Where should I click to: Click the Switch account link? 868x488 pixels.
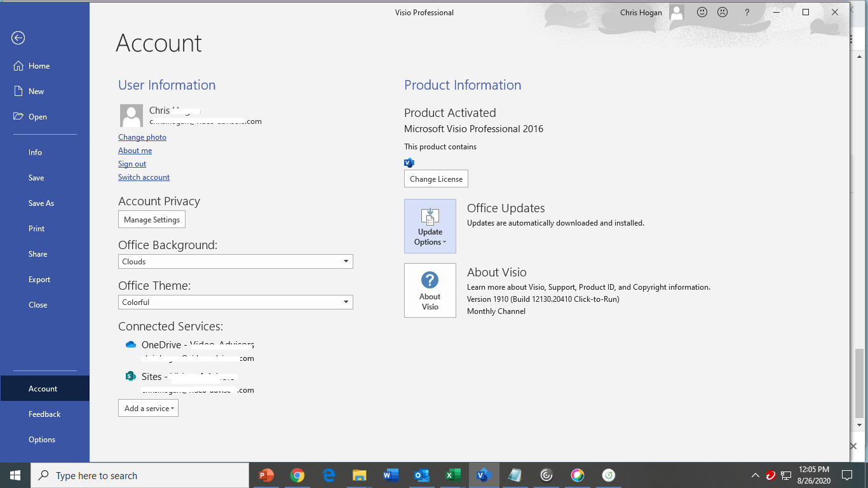tap(144, 177)
